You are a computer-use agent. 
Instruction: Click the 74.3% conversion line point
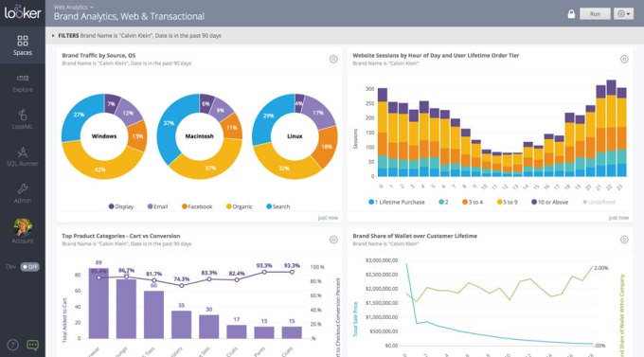click(182, 286)
